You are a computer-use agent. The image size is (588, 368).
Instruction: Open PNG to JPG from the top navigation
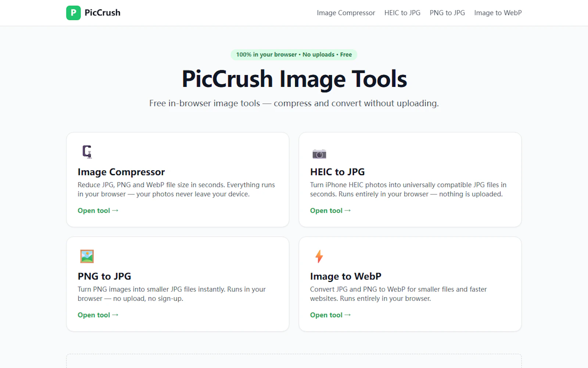(447, 13)
